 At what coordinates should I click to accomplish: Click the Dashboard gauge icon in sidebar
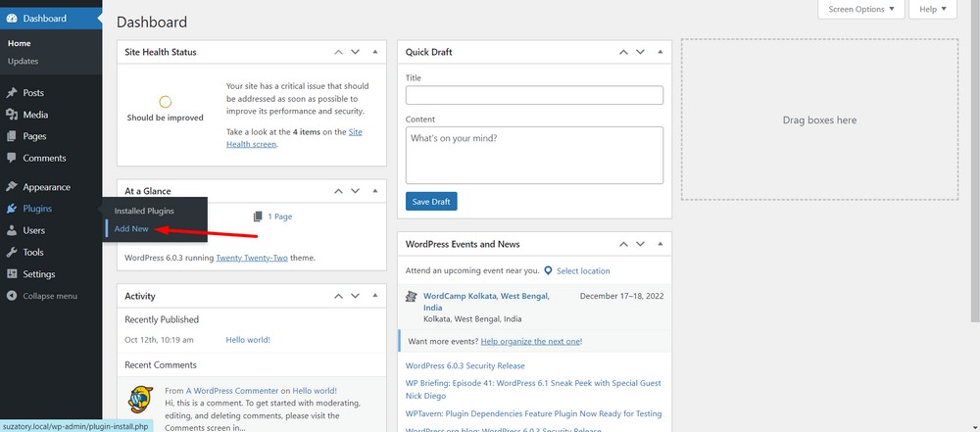pos(12,19)
